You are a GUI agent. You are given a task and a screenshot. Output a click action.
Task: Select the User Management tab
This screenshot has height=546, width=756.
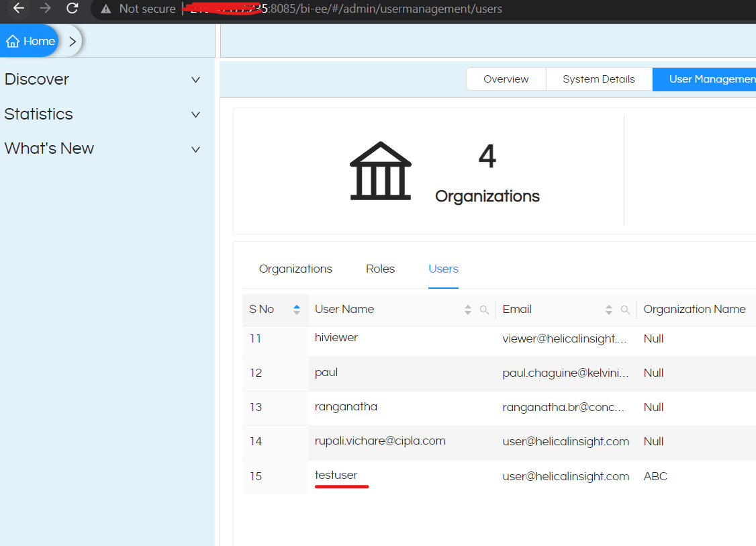[x=704, y=79]
